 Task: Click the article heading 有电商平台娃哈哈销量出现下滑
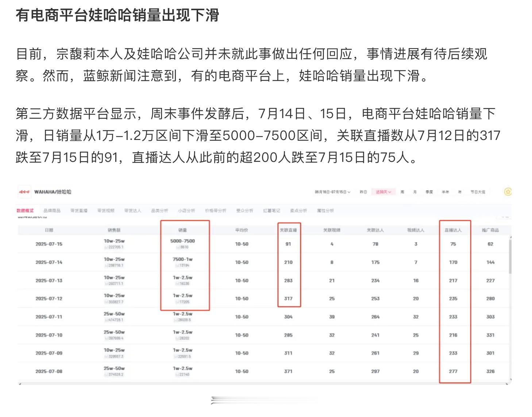117,15
